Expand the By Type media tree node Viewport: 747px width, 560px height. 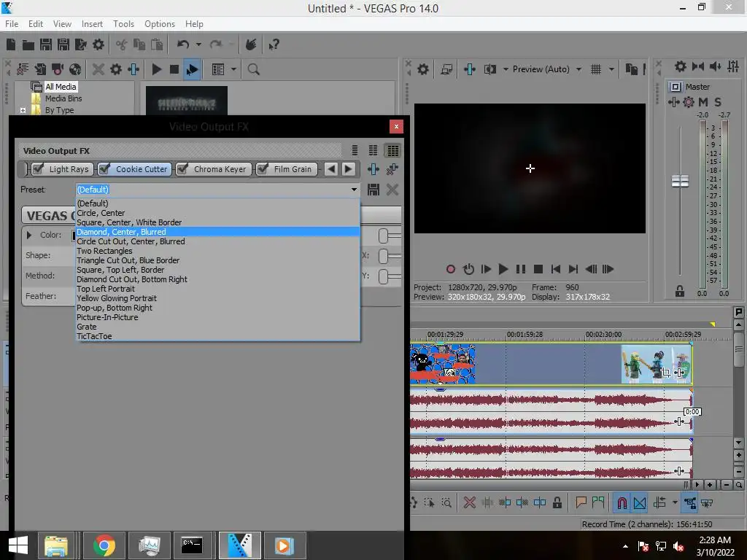point(23,110)
